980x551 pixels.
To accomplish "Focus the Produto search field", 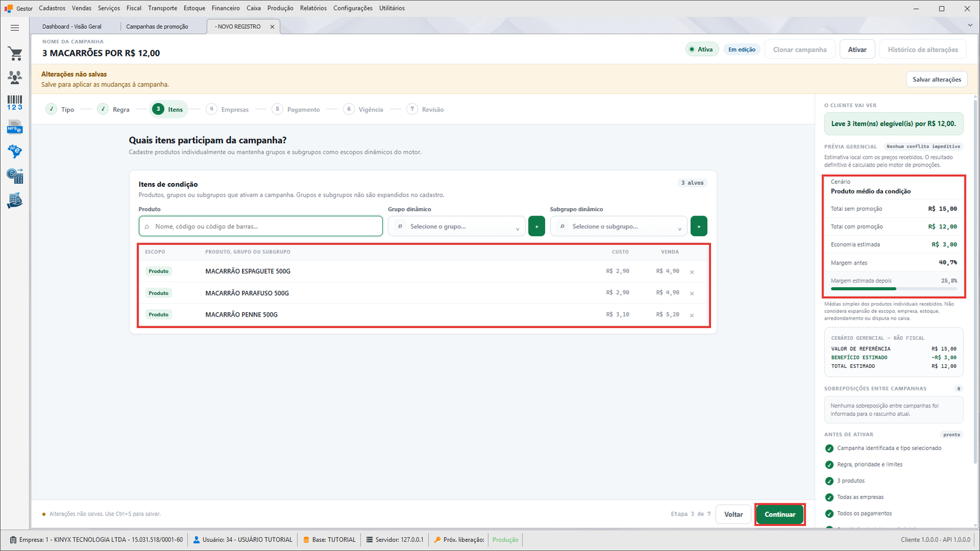I will 261,226.
